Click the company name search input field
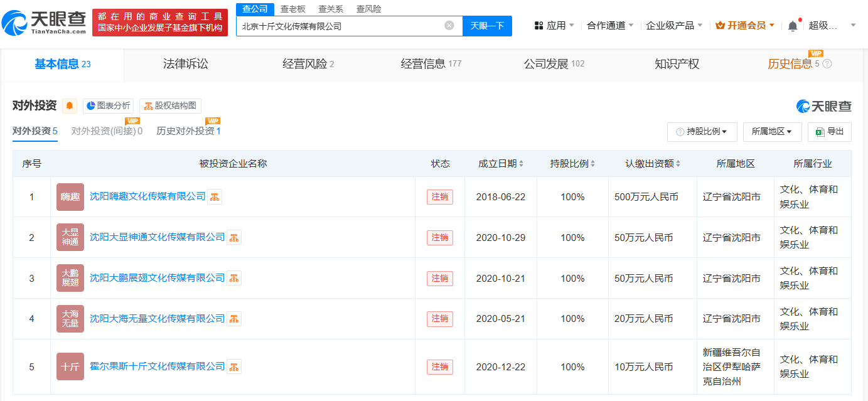This screenshot has height=401, width=868. (x=339, y=26)
